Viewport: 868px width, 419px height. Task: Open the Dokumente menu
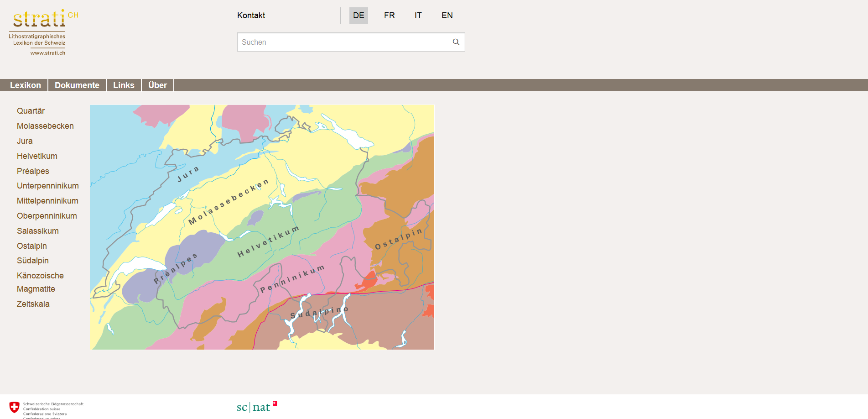pyautogui.click(x=77, y=85)
